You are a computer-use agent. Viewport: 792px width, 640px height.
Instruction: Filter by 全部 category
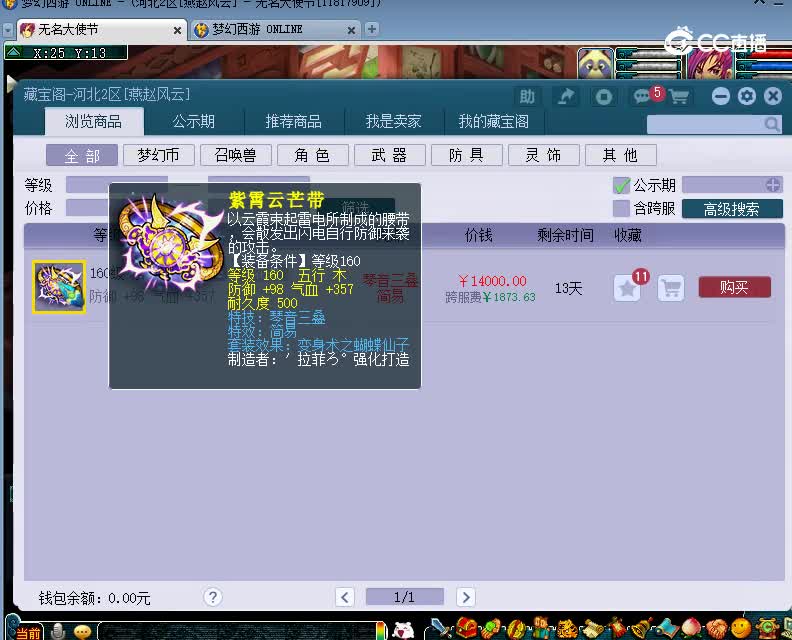click(82, 155)
